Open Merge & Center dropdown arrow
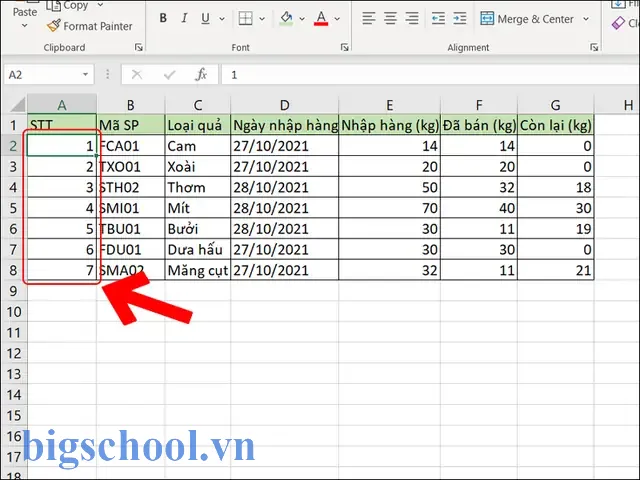The height and width of the screenshot is (480, 640). (586, 19)
